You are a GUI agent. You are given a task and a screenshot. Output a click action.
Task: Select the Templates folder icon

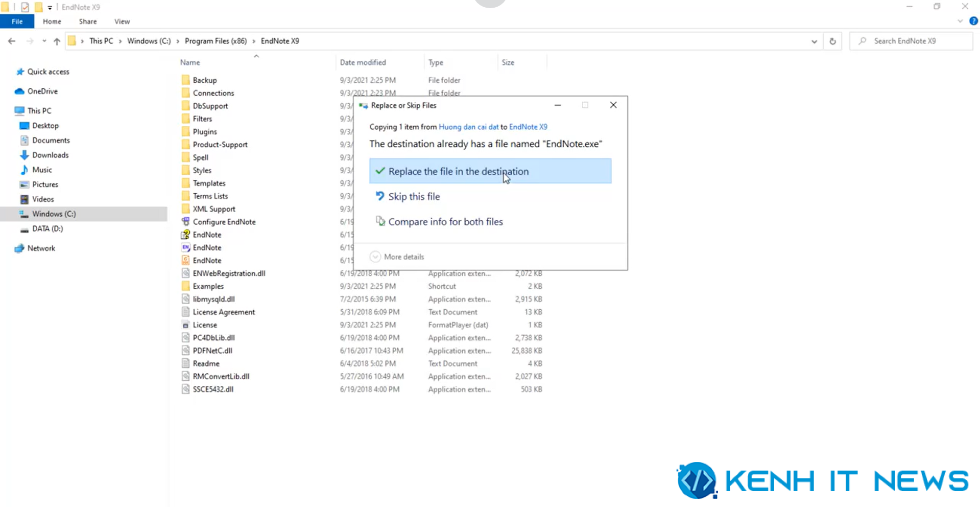pos(186,183)
